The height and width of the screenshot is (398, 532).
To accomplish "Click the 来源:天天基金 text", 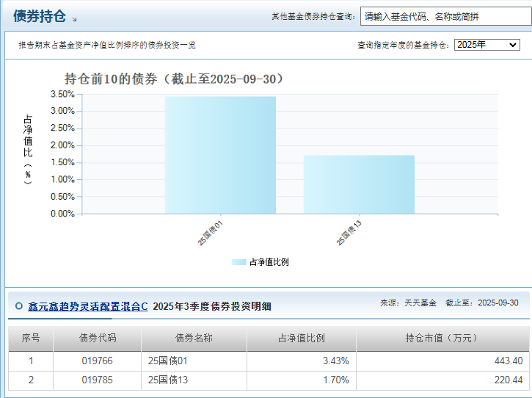I will click(x=408, y=303).
